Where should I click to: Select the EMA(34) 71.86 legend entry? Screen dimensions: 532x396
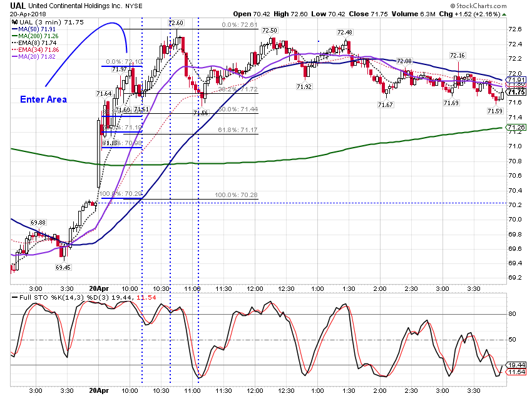tap(36, 49)
